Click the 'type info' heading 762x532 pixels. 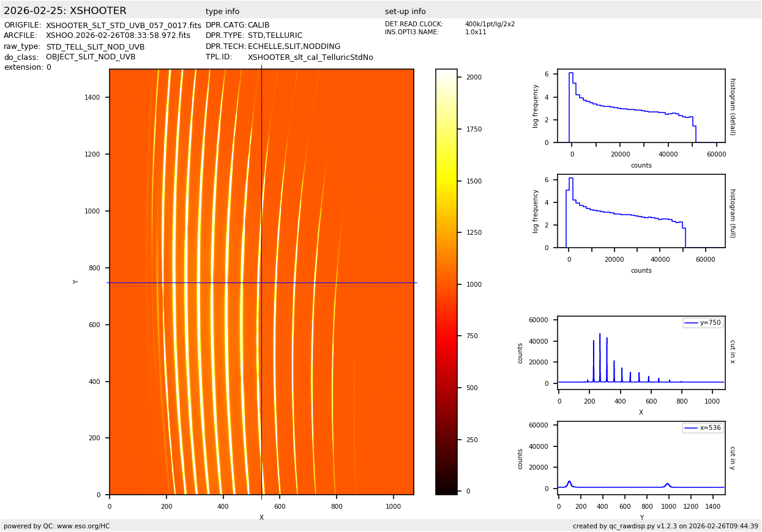(222, 12)
